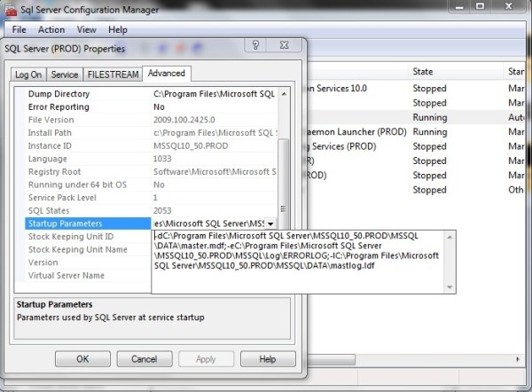Expand the Startup Parameters dropdown arrow
532x392 pixels.
click(x=270, y=223)
